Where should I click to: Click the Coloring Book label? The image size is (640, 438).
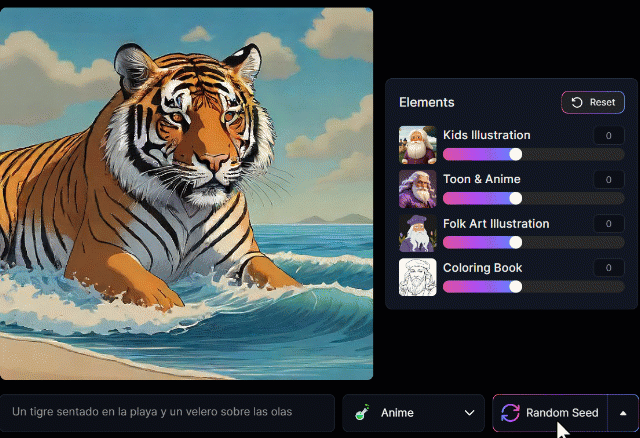[482, 268]
